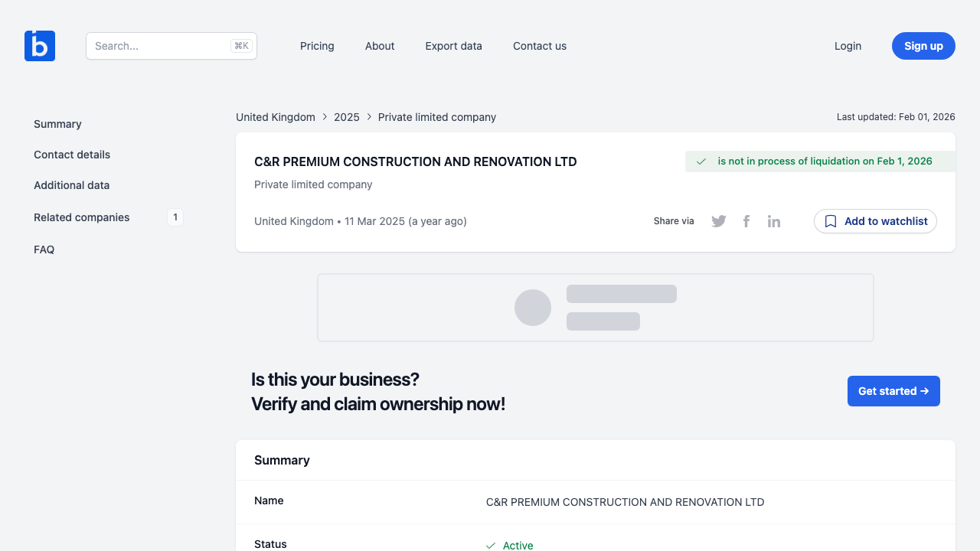
Task: Share company via Twitter icon
Action: coord(718,221)
